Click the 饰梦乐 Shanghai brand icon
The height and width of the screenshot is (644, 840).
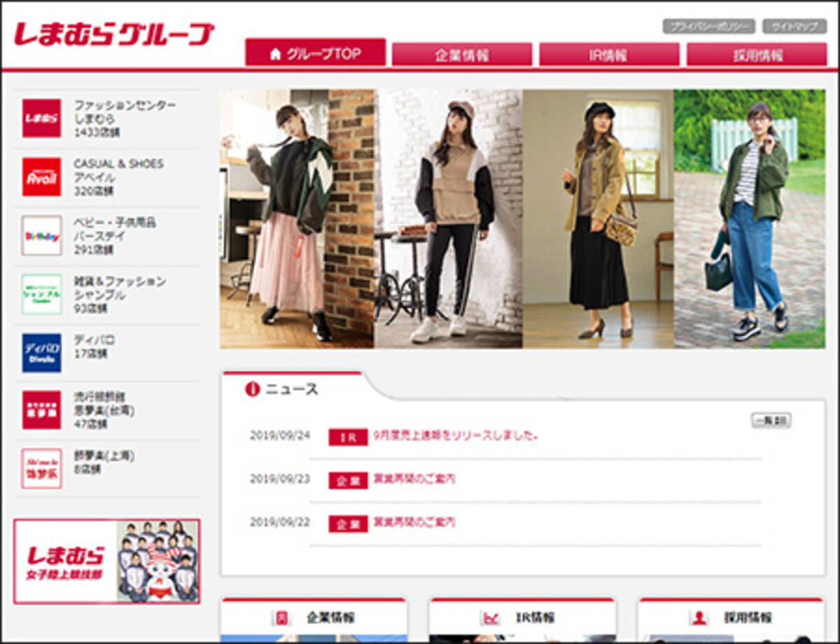pos(41,468)
